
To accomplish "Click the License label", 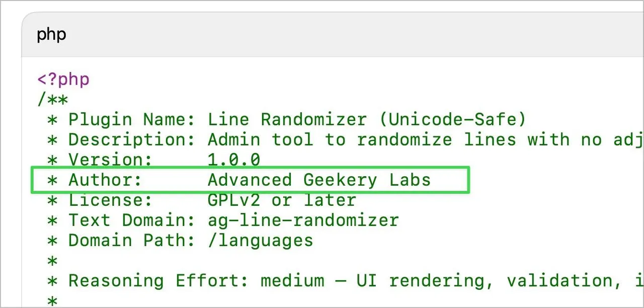I will click(x=110, y=200).
